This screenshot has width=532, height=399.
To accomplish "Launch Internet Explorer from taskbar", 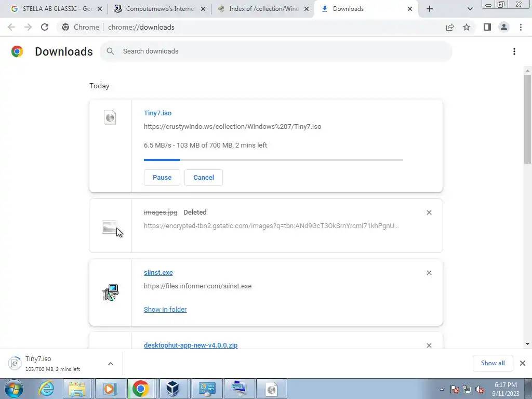I will pos(46,389).
